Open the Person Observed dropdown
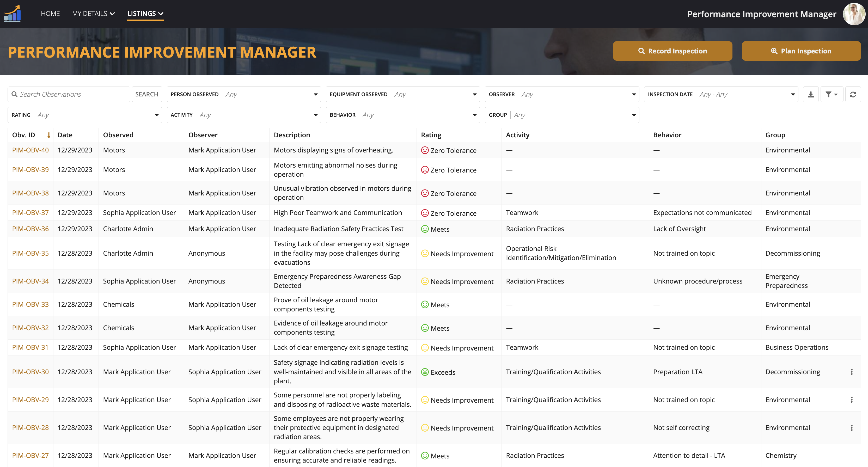The image size is (868, 467). tap(244, 94)
